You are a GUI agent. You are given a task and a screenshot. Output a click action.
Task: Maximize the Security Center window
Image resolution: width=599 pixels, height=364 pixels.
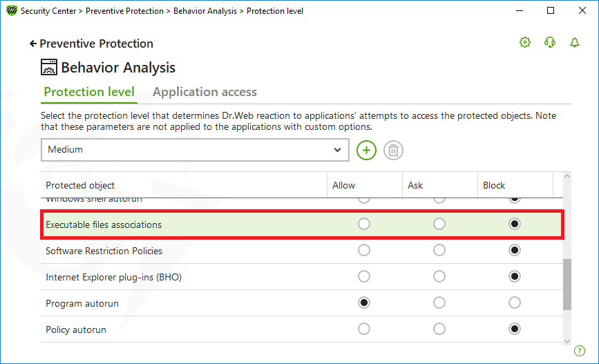tap(551, 10)
